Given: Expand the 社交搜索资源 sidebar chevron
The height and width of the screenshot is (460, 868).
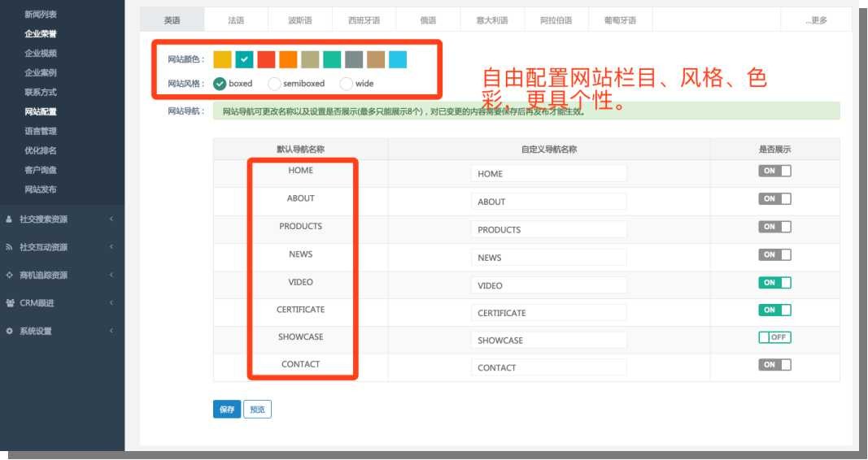Looking at the screenshot, I should pyautogui.click(x=111, y=219).
